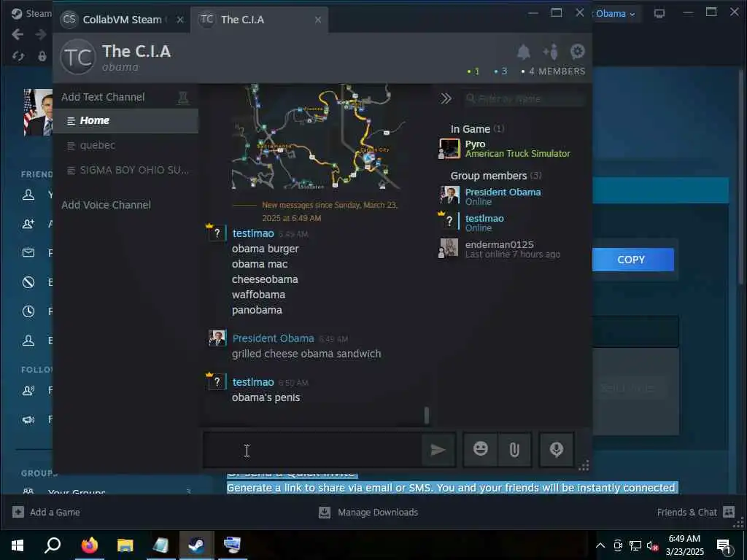Switch to The C.I.A tab
The image size is (747, 560).
tap(259, 20)
